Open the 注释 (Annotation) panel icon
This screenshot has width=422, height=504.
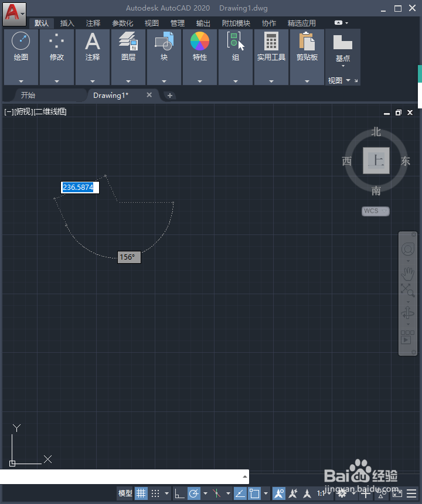coord(93,41)
